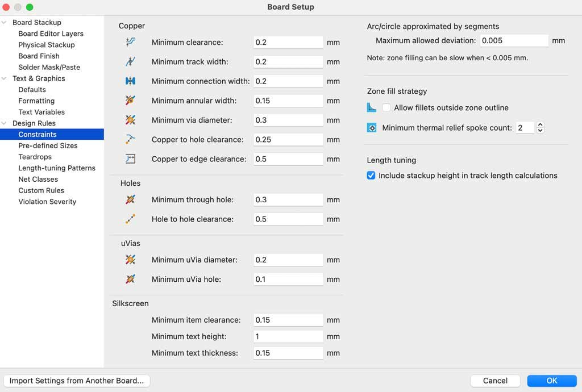Open the Net Classes page

[x=38, y=179]
